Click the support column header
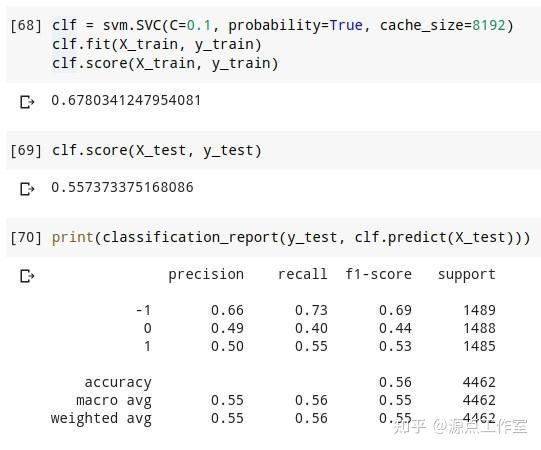Image resolution: width=541 pixels, height=450 pixels. pyautogui.click(x=466, y=275)
